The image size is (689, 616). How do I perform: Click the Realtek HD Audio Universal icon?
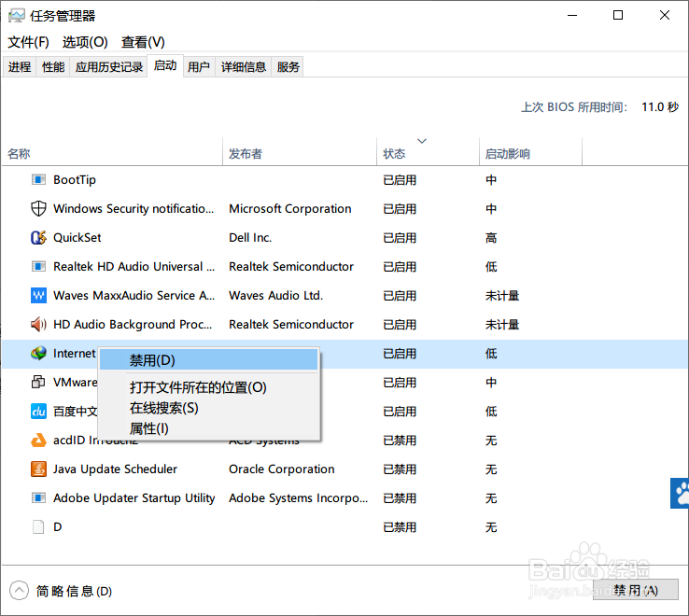tap(38, 267)
